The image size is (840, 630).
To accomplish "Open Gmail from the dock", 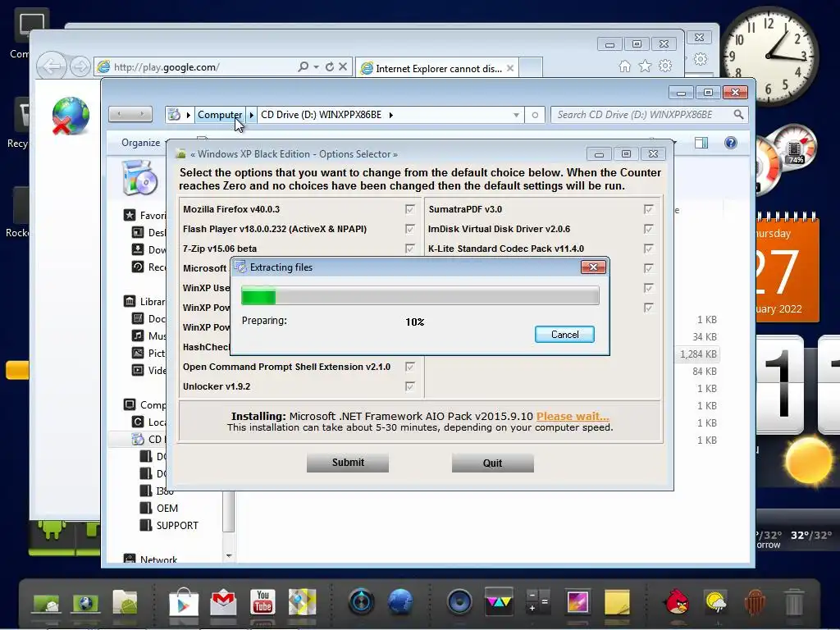I will click(x=223, y=602).
